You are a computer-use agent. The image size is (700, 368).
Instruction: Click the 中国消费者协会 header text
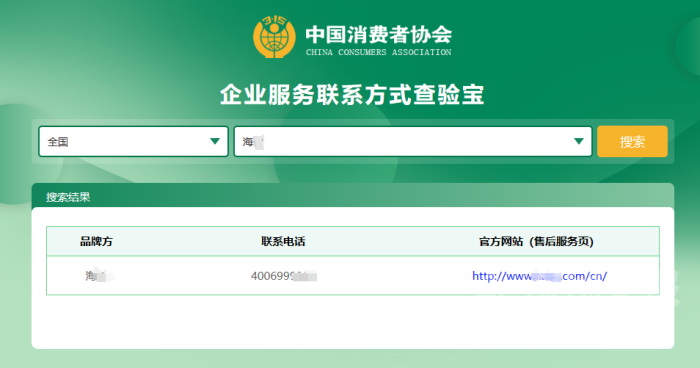click(379, 34)
